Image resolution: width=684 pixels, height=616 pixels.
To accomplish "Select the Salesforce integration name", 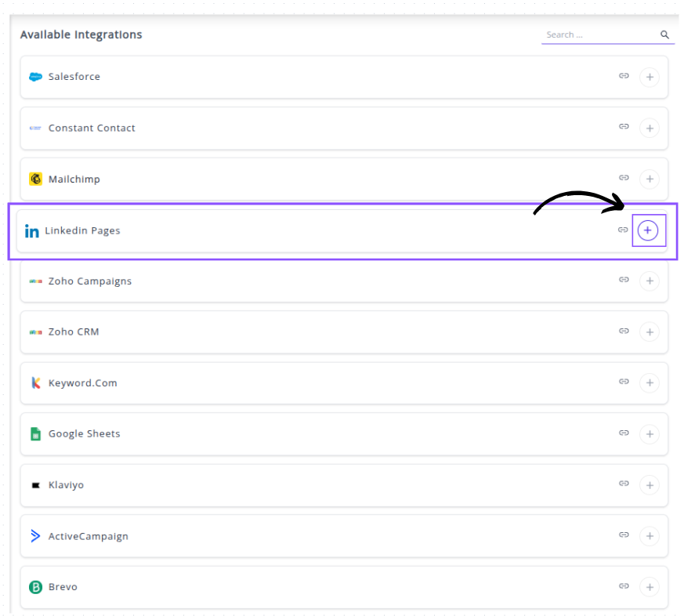I will coord(74,77).
